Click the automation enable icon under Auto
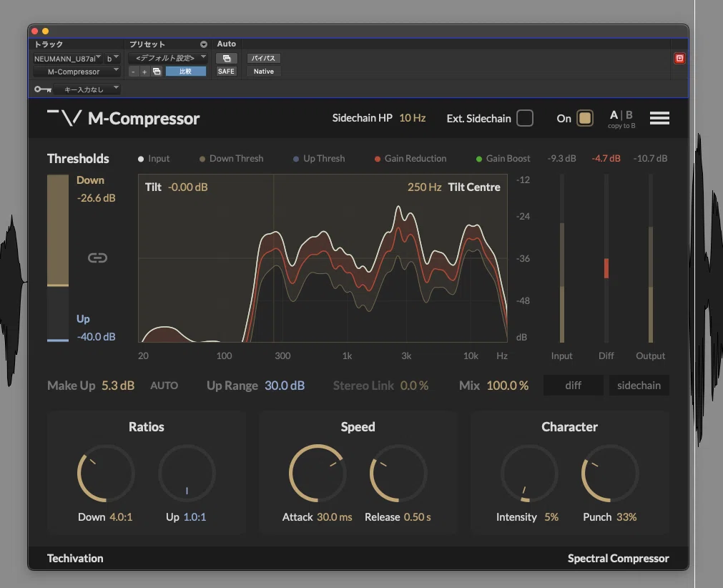 (227, 58)
